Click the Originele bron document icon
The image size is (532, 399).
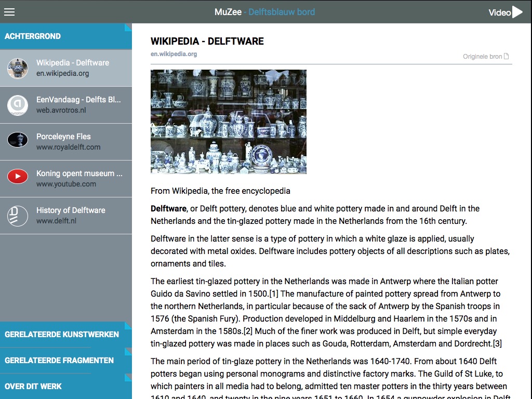coord(506,56)
